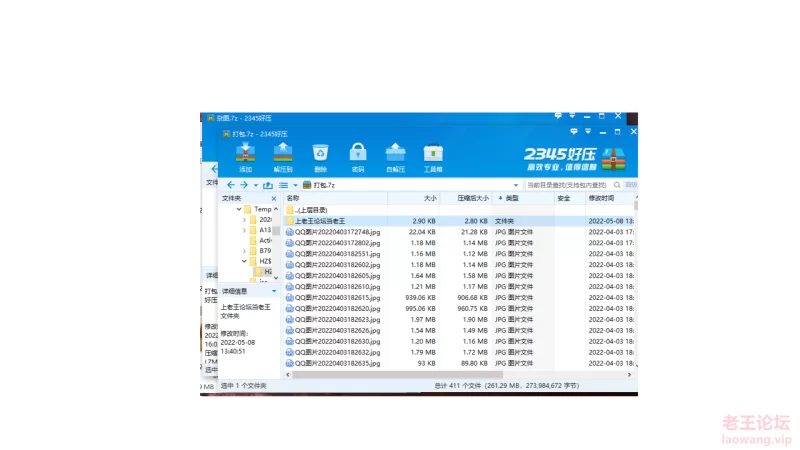
Task: Select the 上老王论坛当老王 folder row
Action: 459,221
